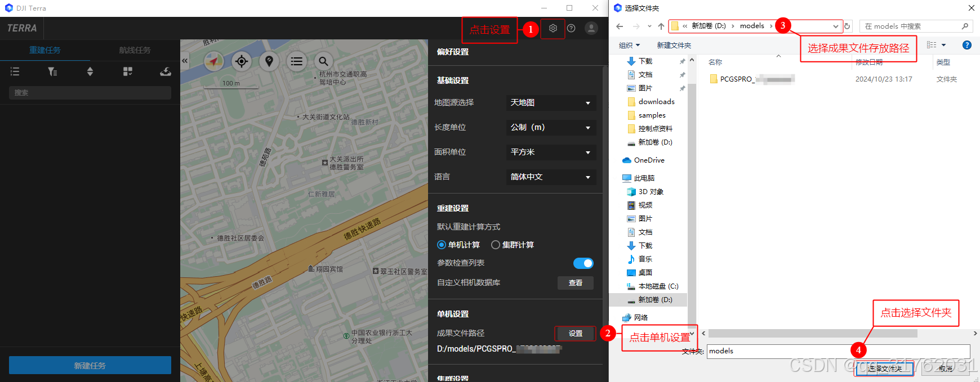The width and height of the screenshot is (980, 382).
Task: Click the change view layout icon
Action: coord(932,45)
